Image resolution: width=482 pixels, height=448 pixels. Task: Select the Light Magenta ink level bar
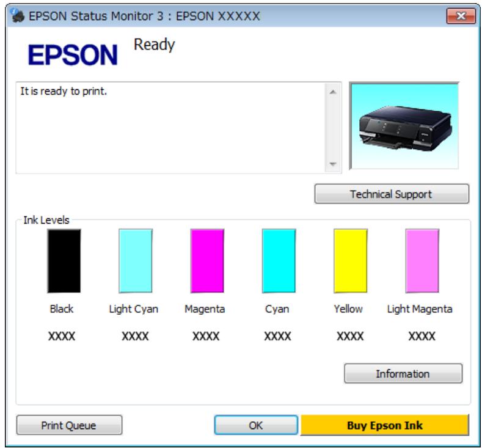point(422,261)
